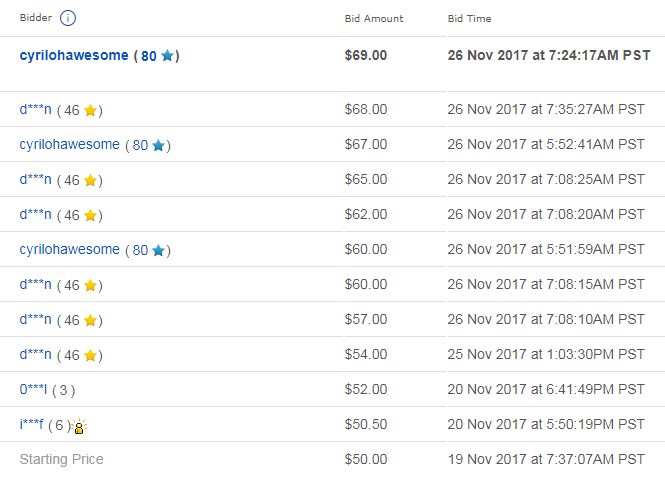665x483 pixels.
Task: Click the info icon next to Bidder
Action: tap(68, 18)
